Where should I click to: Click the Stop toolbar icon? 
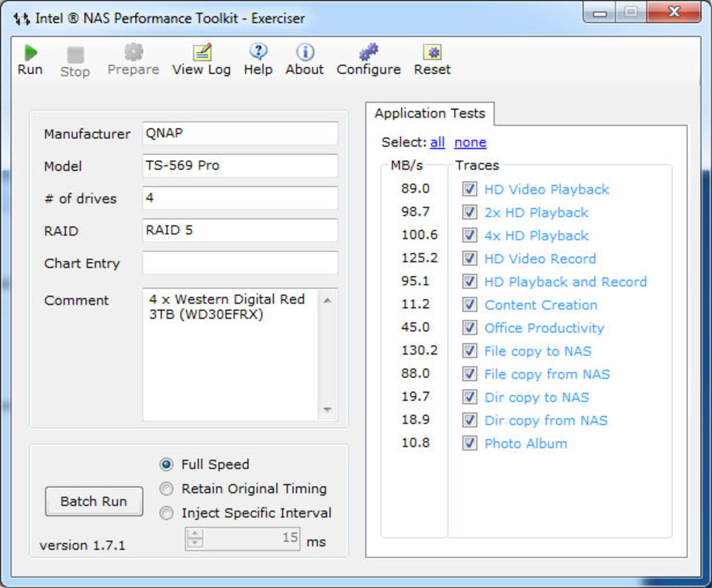click(x=76, y=55)
